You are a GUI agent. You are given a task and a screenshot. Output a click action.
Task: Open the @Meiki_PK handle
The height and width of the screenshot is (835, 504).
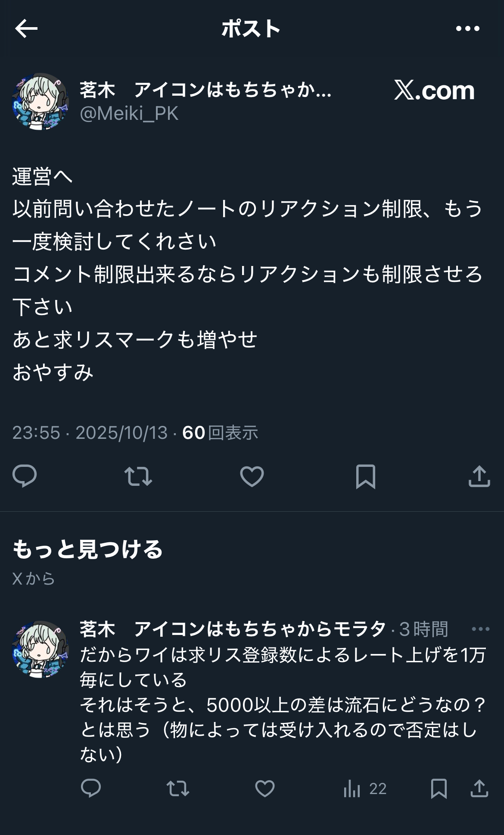click(x=129, y=113)
